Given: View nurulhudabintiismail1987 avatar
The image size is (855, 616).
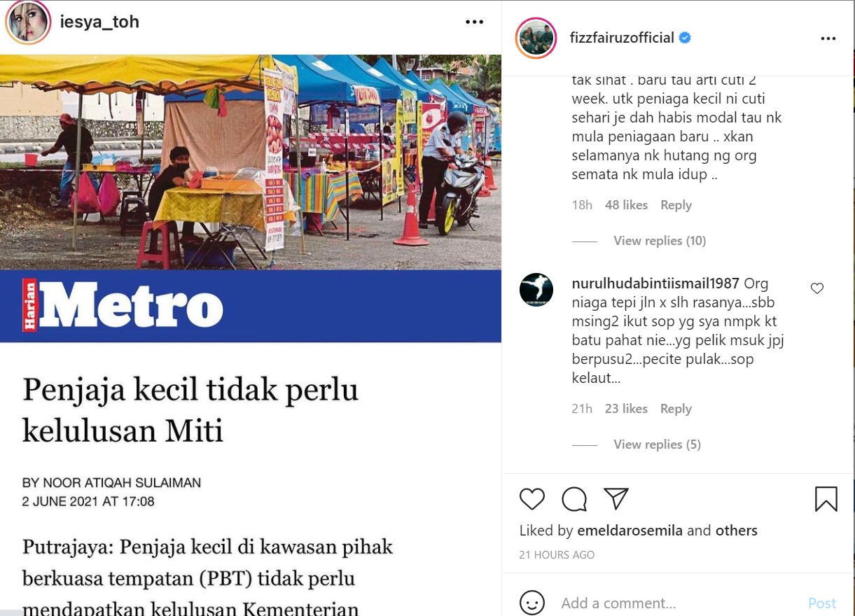Looking at the screenshot, I should (536, 290).
